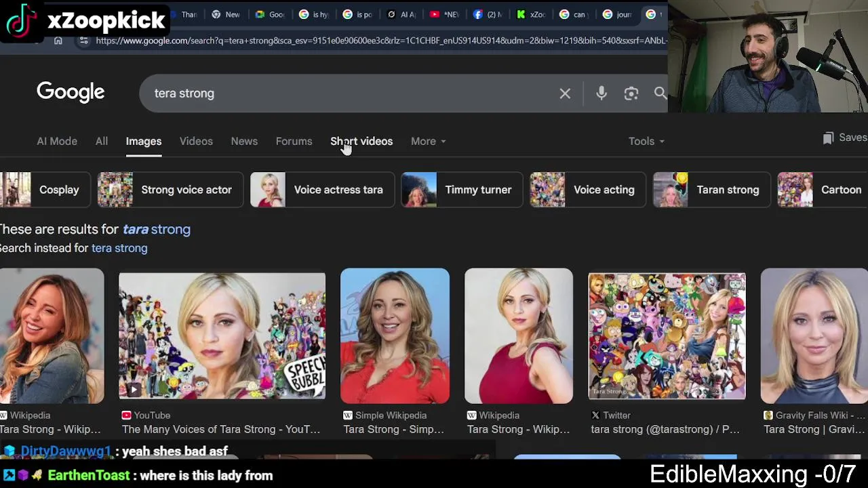Click the address bar URL
This screenshot has width=868, height=488.
tap(381, 41)
